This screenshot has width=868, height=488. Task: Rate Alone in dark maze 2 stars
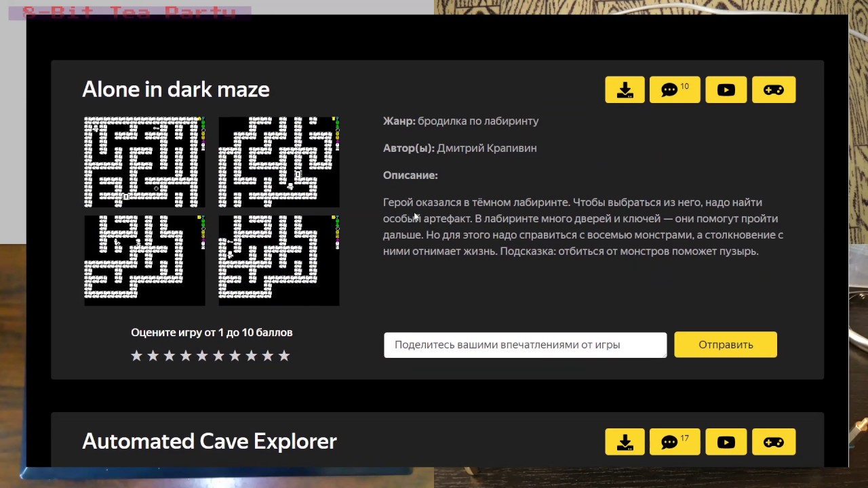pos(153,356)
